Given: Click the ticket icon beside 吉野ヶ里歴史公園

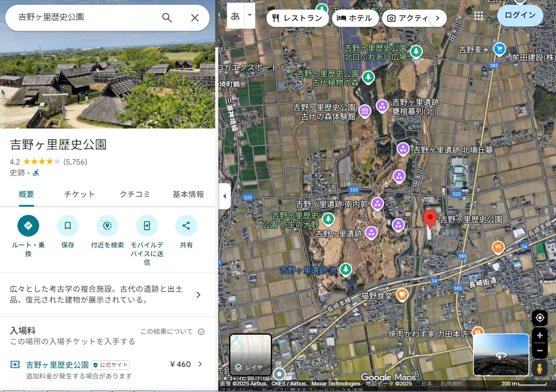Looking at the screenshot, I should point(15,365).
